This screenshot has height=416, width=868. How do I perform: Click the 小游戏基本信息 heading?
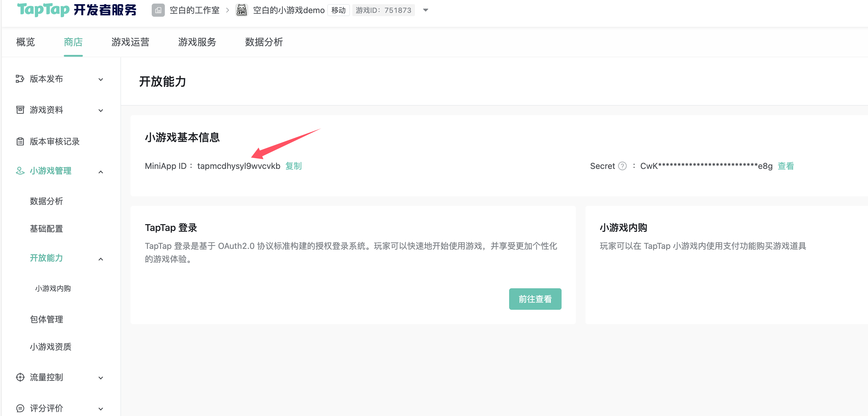click(x=182, y=138)
